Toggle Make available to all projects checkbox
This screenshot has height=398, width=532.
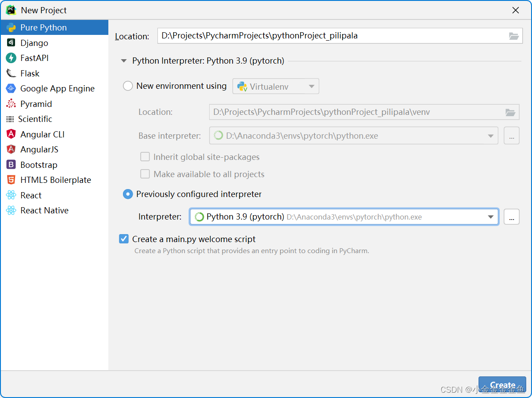pos(145,174)
